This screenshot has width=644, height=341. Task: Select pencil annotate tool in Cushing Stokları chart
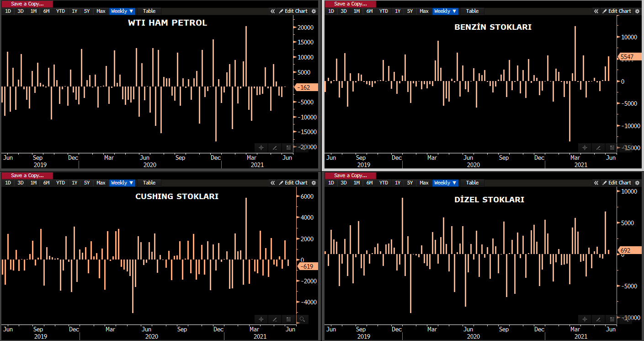click(x=275, y=319)
